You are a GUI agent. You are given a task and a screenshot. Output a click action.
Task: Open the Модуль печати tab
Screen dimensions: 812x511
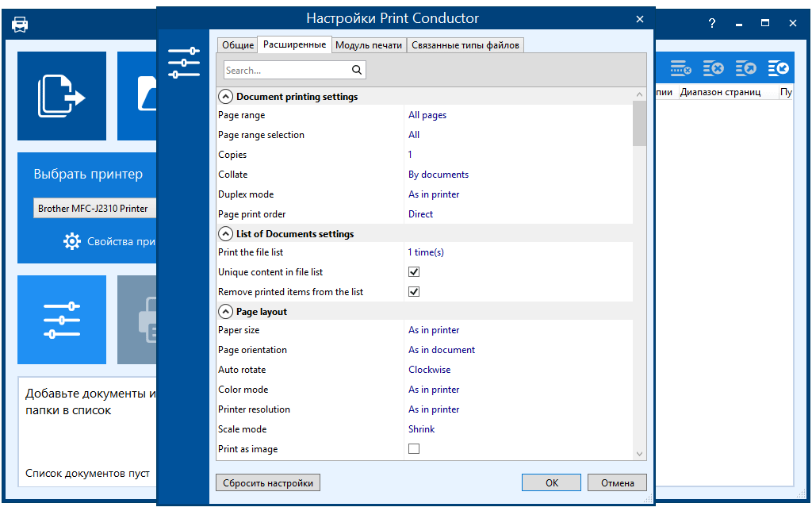[369, 45]
